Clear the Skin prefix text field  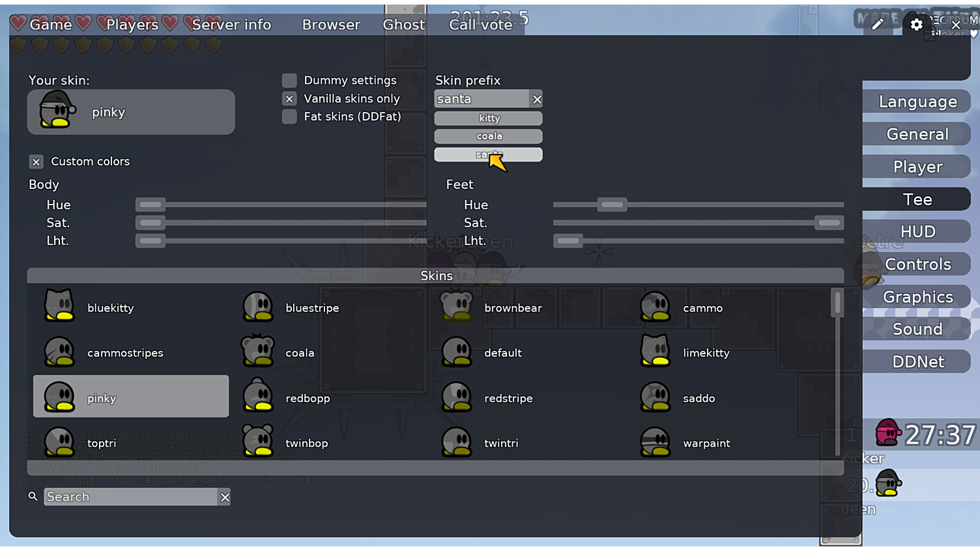(x=537, y=100)
